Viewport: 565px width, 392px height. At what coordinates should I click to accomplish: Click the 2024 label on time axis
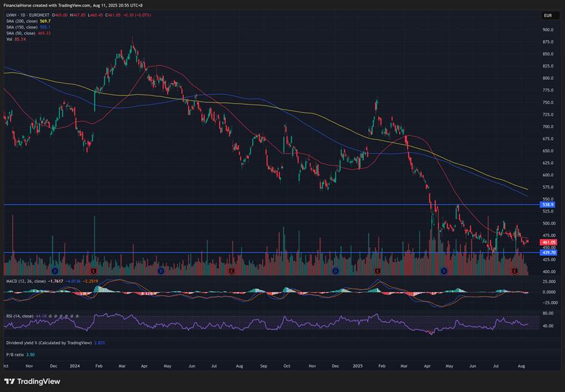click(x=74, y=366)
